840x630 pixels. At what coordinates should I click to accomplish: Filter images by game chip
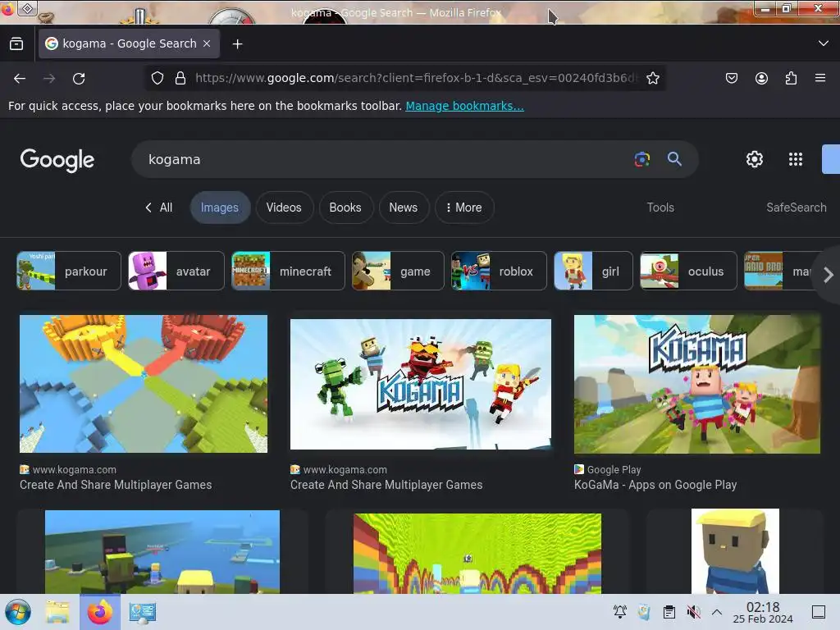click(398, 271)
